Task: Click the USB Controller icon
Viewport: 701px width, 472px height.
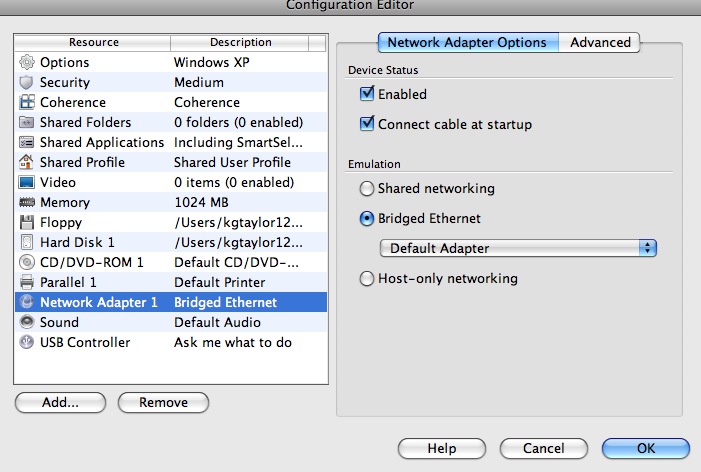Action: tap(27, 342)
